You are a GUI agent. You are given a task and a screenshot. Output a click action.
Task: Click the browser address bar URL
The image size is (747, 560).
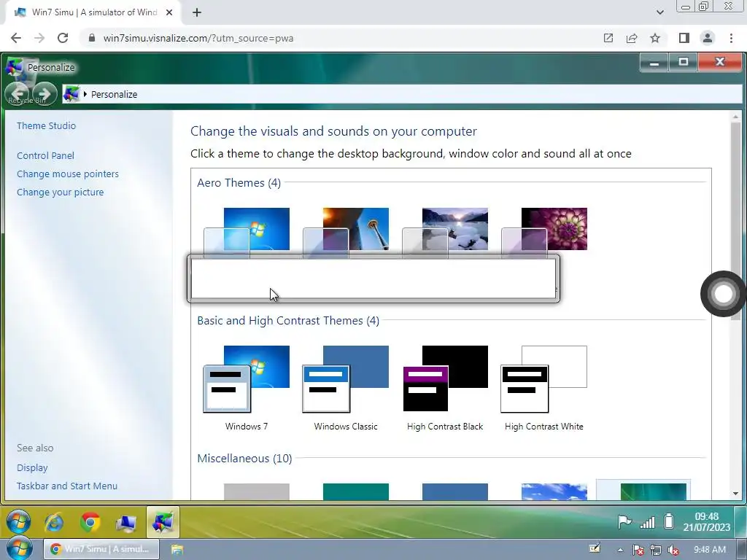[198, 38]
